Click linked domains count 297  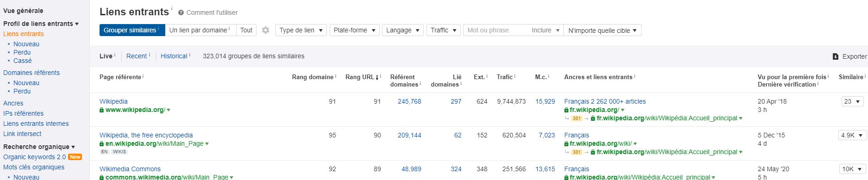click(x=456, y=101)
